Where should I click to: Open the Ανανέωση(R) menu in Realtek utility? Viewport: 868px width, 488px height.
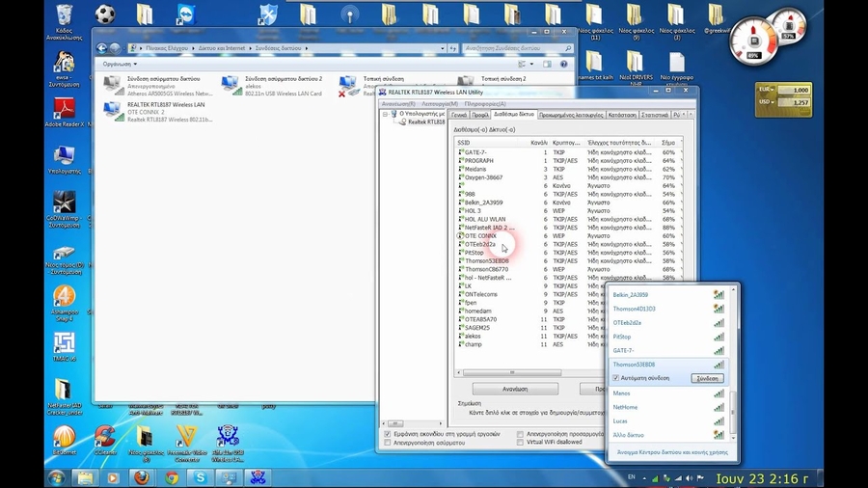click(398, 104)
